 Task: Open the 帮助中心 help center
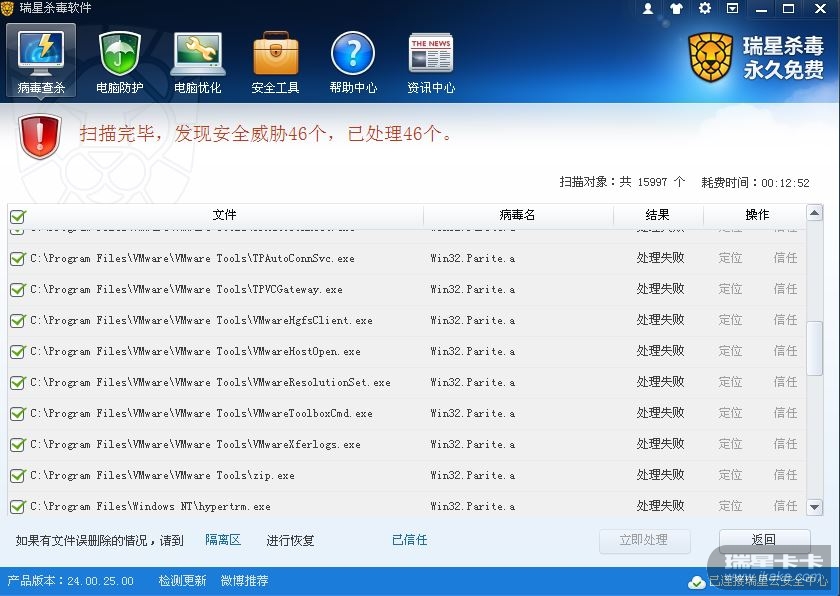pos(353,60)
